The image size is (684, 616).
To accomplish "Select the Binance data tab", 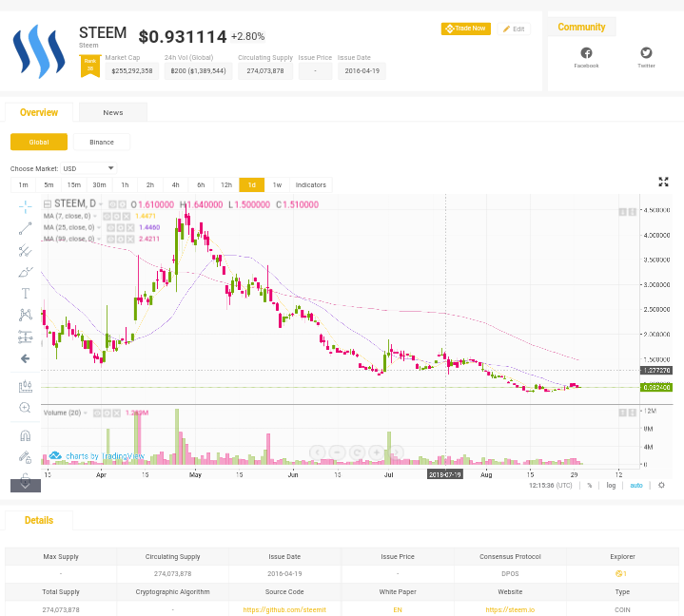I will click(x=102, y=143).
